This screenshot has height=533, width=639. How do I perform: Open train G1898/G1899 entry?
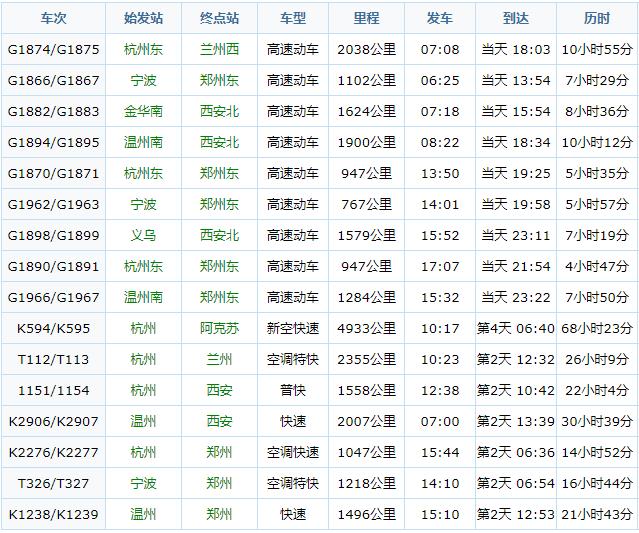coord(53,235)
